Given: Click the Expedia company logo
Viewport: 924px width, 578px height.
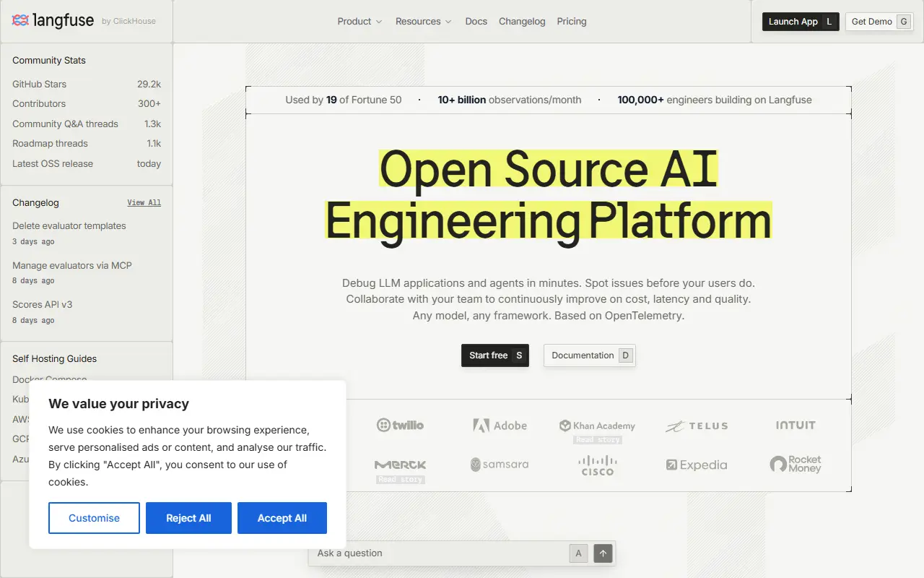Looking at the screenshot, I should pyautogui.click(x=697, y=465).
